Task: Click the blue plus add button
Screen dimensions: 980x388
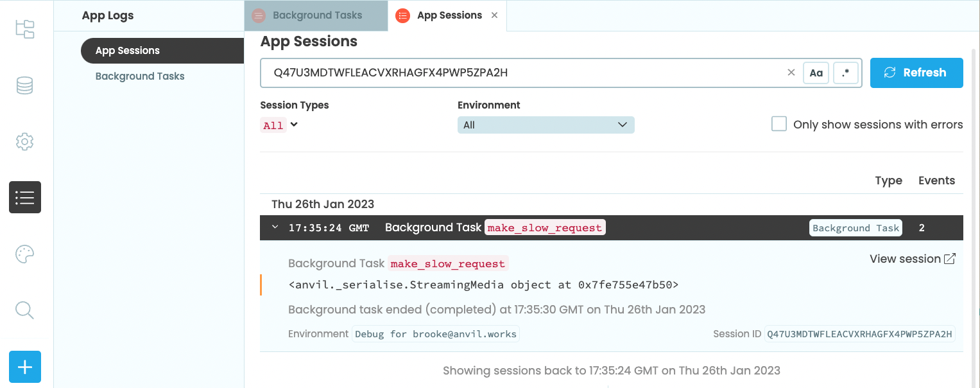Action: [x=25, y=367]
